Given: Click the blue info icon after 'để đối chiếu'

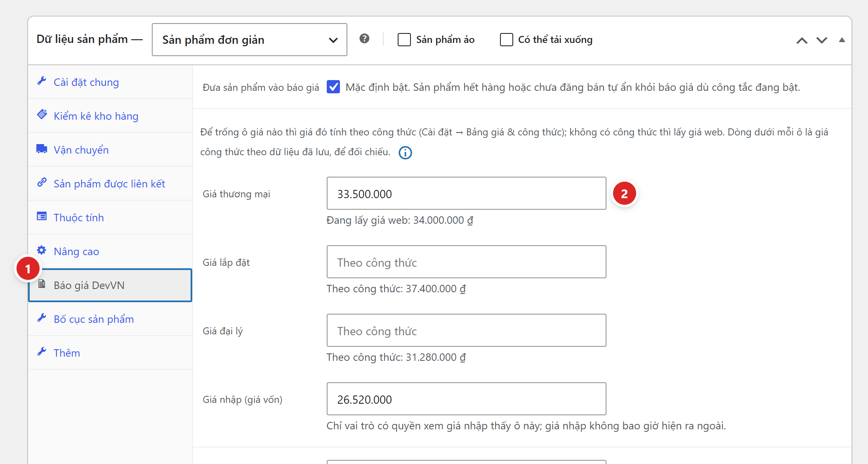Looking at the screenshot, I should tap(405, 153).
